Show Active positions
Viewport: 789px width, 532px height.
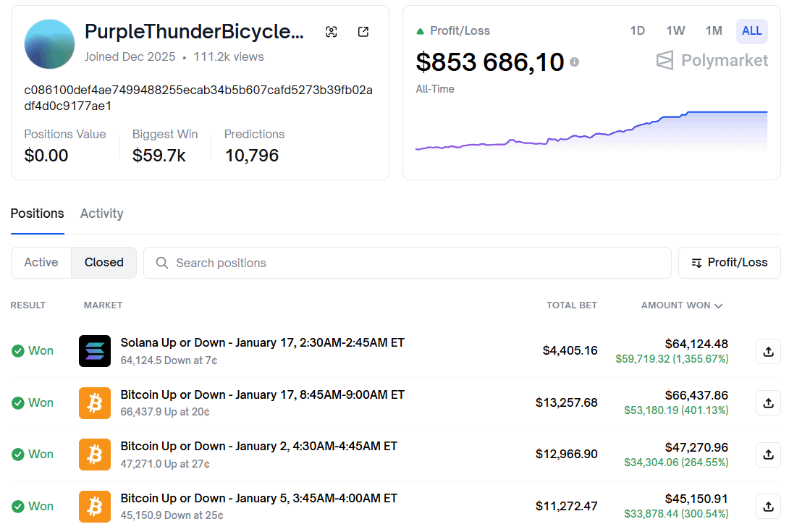tap(41, 262)
